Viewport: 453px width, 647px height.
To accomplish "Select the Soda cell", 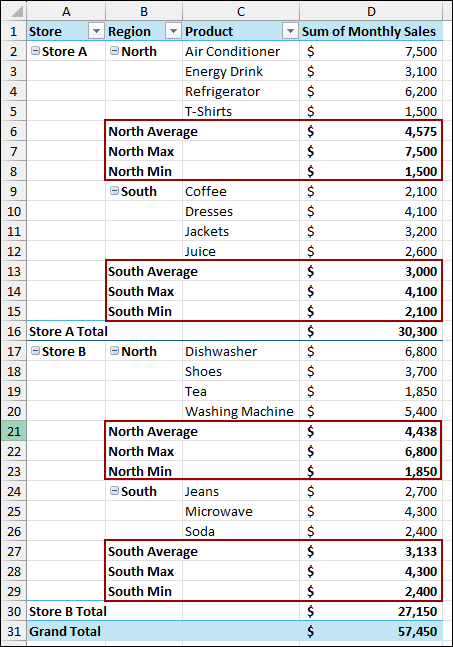I will 241,531.
